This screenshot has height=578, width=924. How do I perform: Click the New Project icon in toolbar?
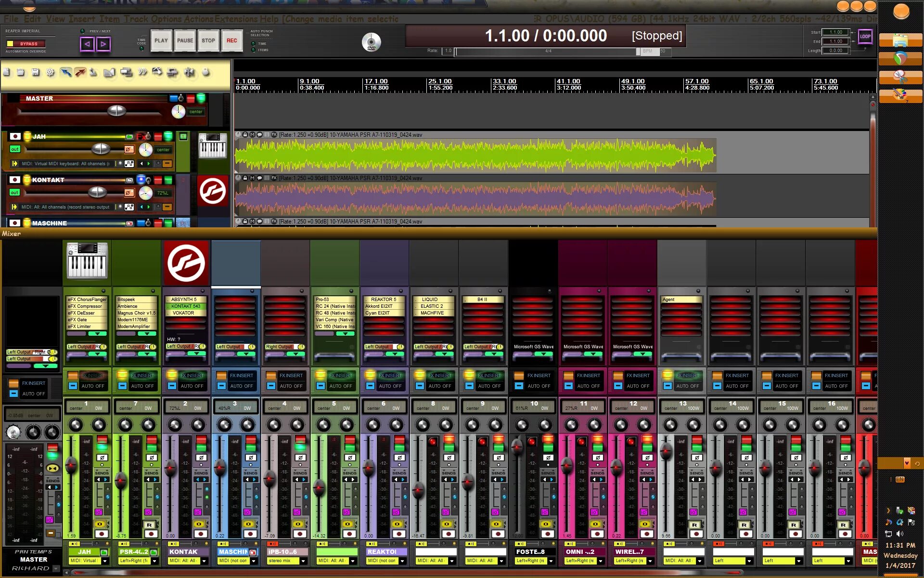(7, 72)
